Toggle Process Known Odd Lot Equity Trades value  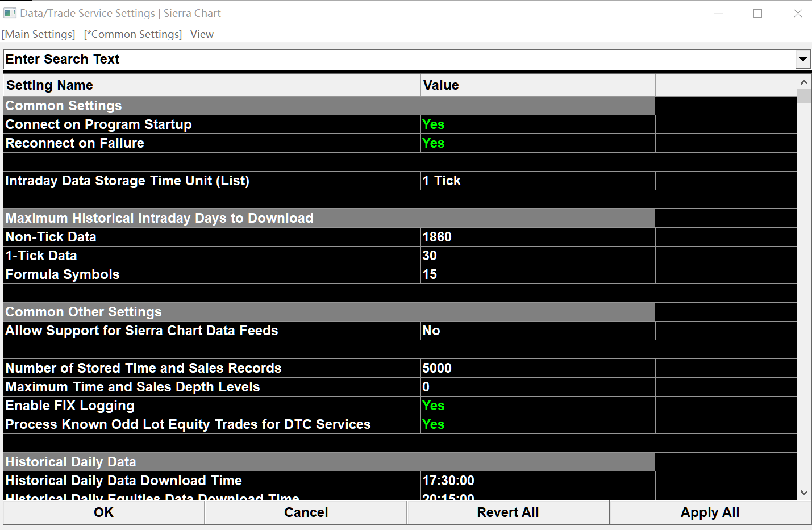[x=538, y=424]
